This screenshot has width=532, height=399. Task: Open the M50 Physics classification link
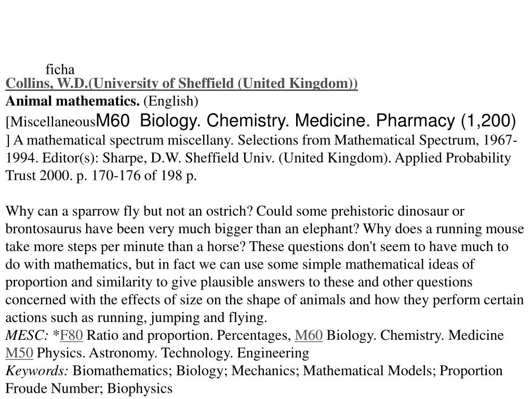pos(19,353)
